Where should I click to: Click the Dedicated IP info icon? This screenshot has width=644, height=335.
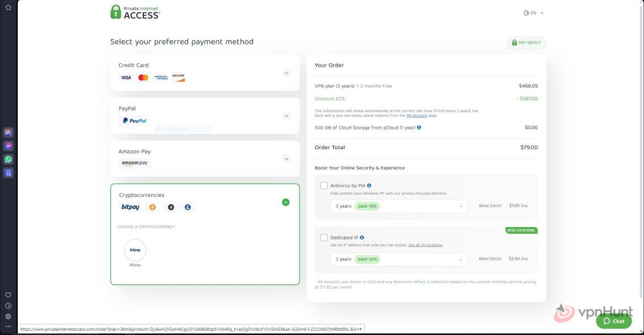coord(362,237)
